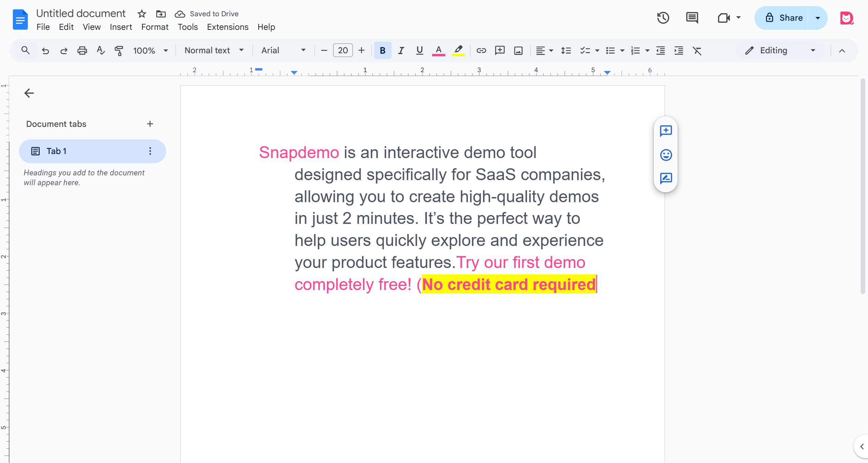Screen dimensions: 868x463
Task: Open the zoom 100% dropdown
Action: 150,51
